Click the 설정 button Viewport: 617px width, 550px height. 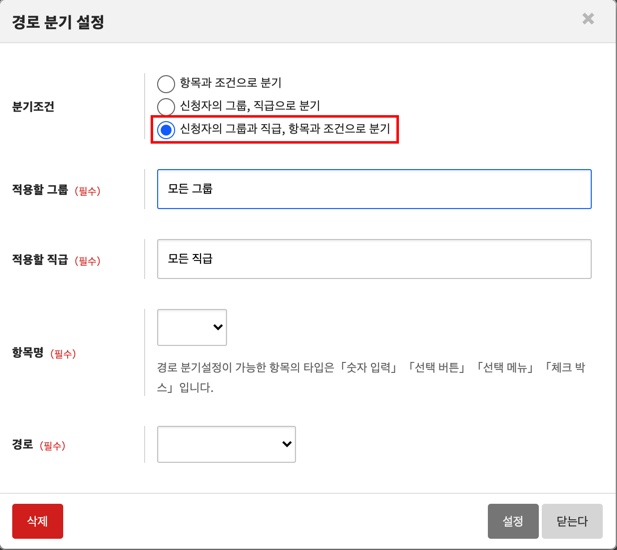[x=513, y=521]
